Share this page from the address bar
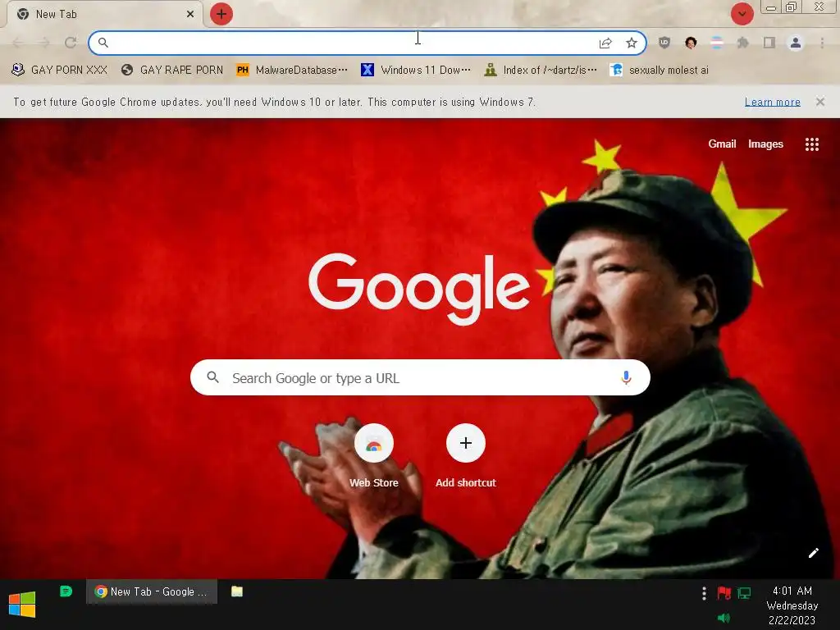 [605, 43]
